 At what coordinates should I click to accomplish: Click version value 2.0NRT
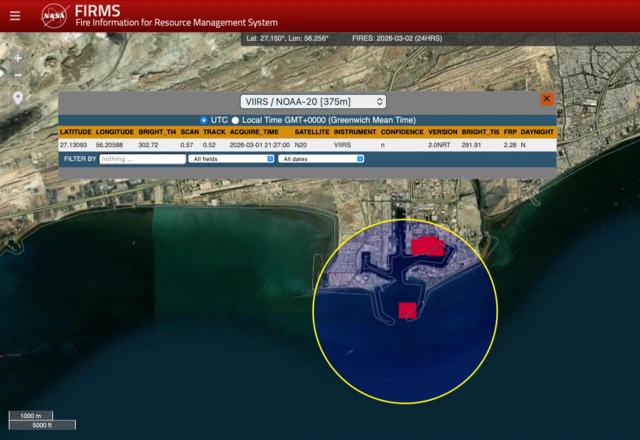point(439,145)
